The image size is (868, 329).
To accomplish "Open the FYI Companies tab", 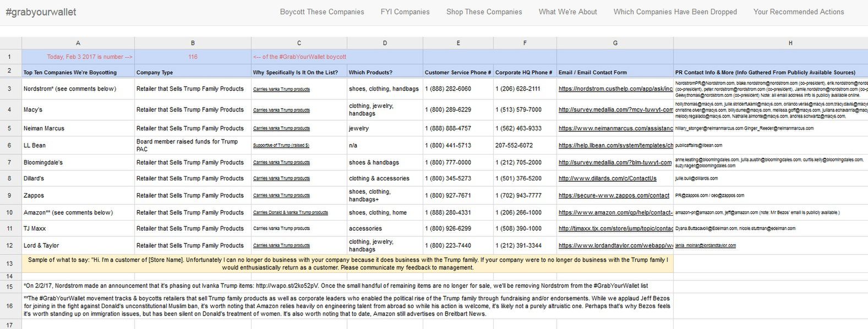I will (405, 12).
